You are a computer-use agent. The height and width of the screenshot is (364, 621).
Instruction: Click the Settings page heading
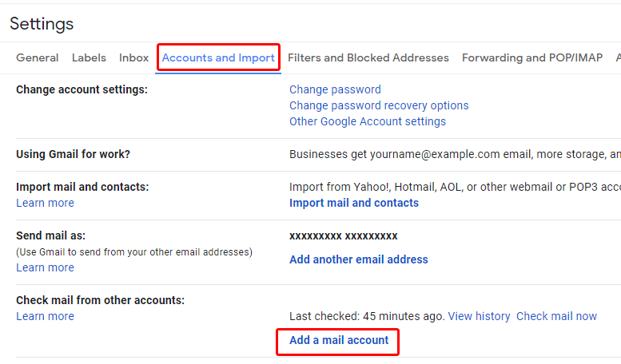coord(42,24)
